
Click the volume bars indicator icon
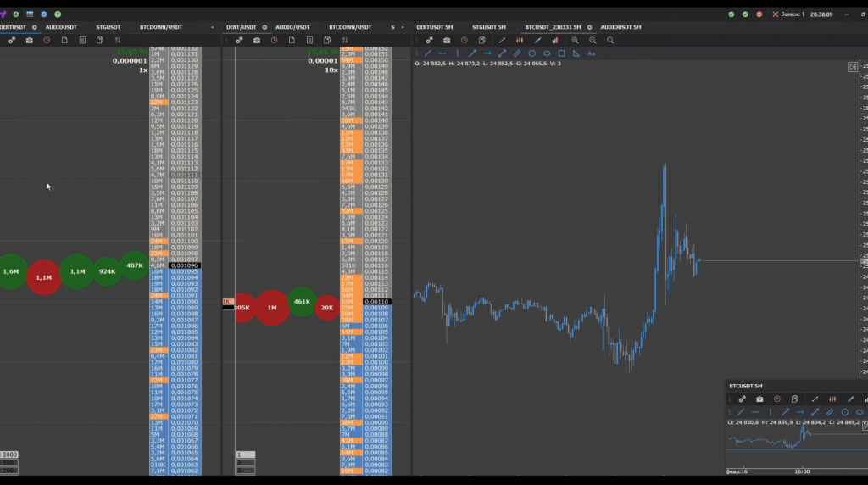pos(556,40)
